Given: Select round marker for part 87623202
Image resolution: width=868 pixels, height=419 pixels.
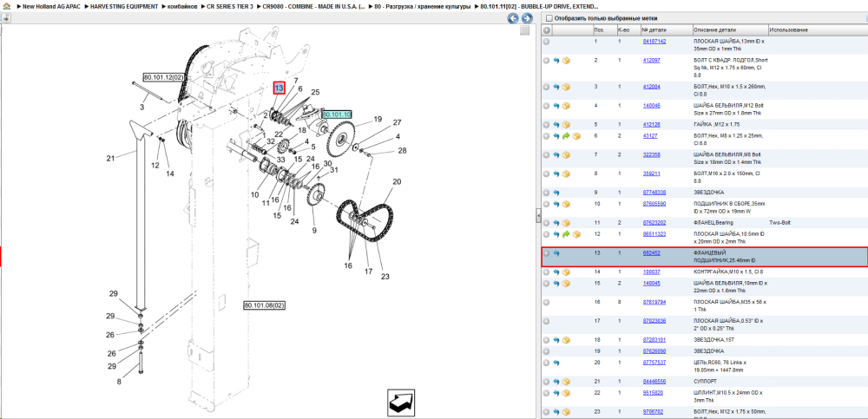Looking at the screenshot, I should coord(546,222).
